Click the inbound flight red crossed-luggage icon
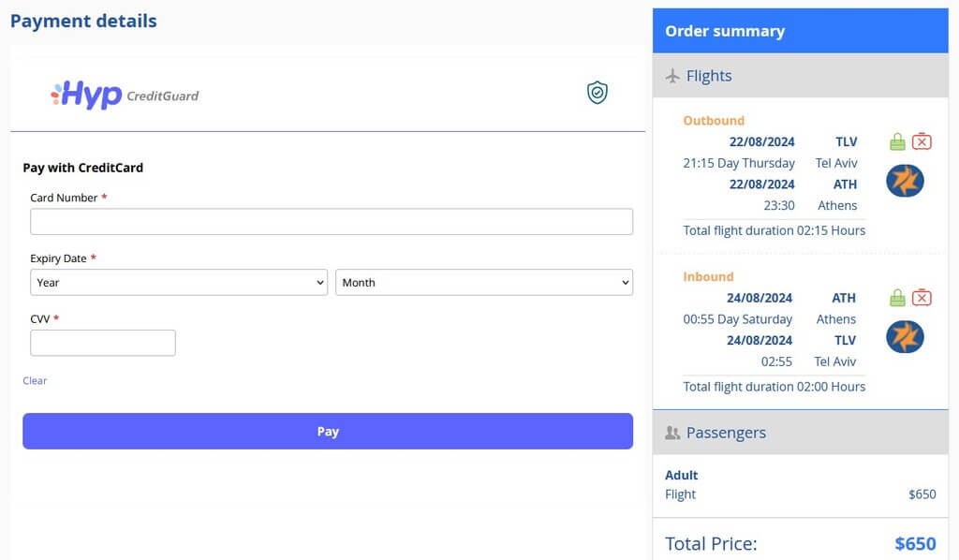This screenshot has width=959, height=560. click(922, 298)
